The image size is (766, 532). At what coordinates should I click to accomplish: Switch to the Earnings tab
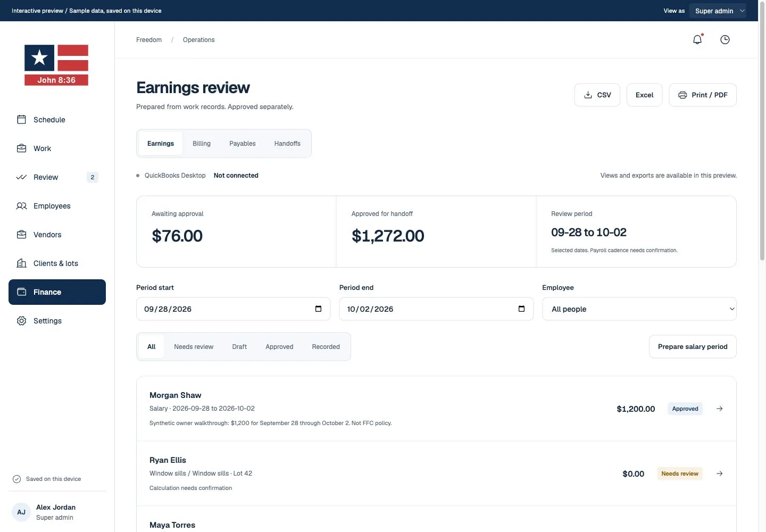pyautogui.click(x=161, y=144)
